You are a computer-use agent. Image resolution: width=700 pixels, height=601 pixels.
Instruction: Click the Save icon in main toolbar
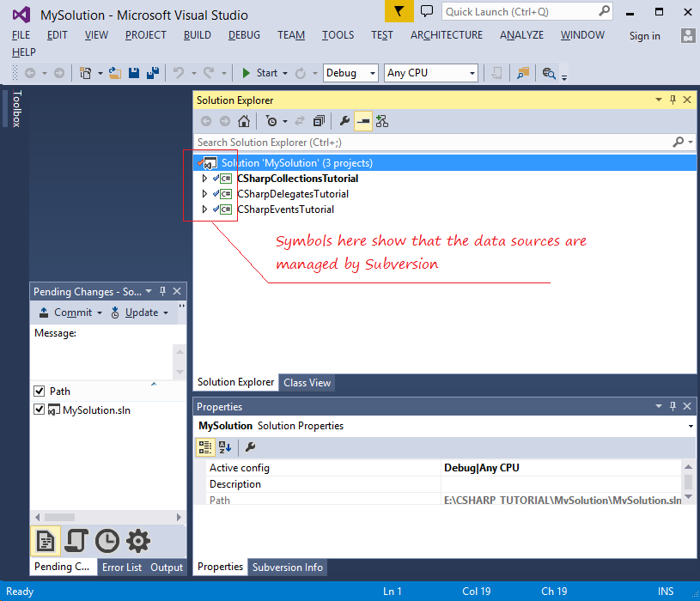[x=134, y=73]
